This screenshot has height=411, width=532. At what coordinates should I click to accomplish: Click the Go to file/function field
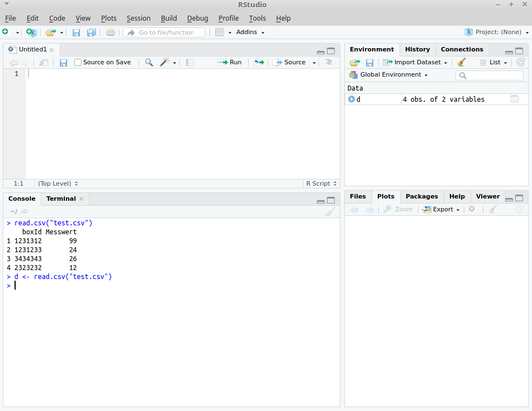pos(164,32)
